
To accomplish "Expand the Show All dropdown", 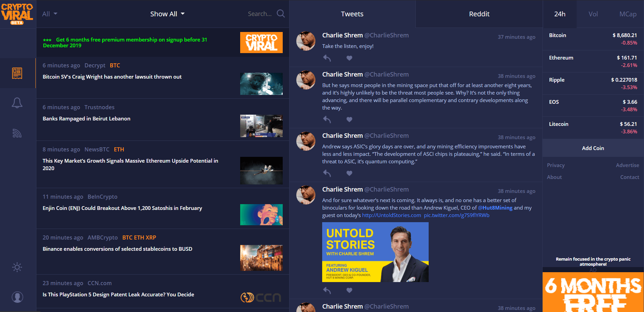I will pos(167,14).
